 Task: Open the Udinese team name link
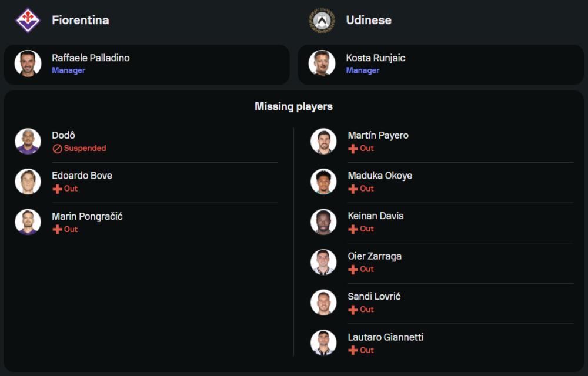tap(369, 20)
